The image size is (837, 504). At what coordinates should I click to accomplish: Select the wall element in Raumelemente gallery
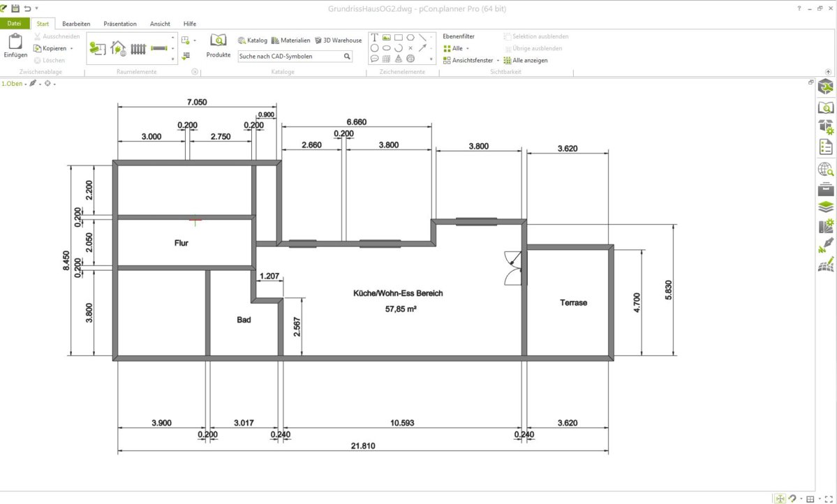[160, 49]
